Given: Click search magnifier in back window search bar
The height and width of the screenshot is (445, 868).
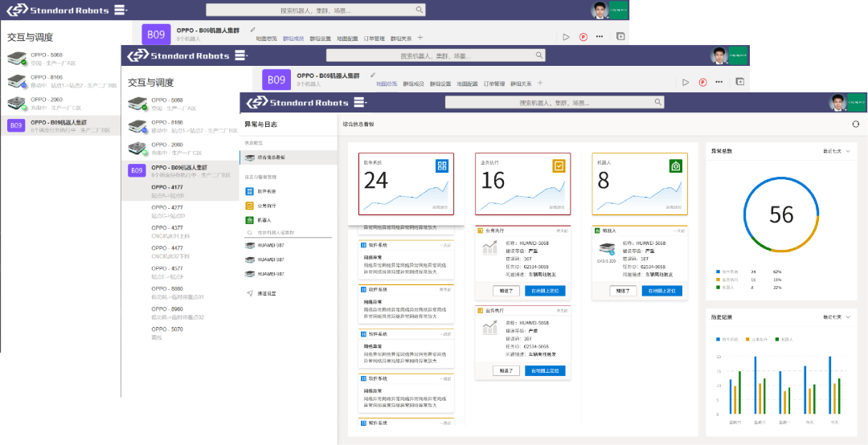Looking at the screenshot, I should pyautogui.click(x=419, y=10).
